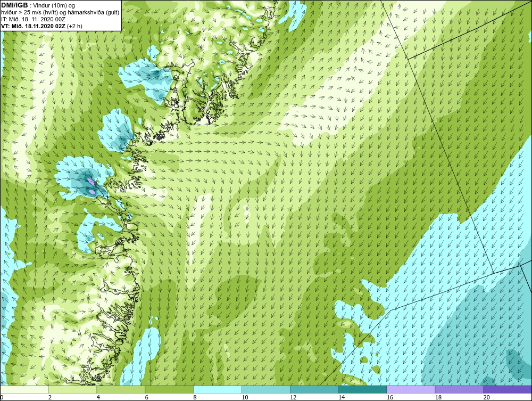Click the legend scale value 12
This screenshot has height=401, width=532.
tap(293, 397)
